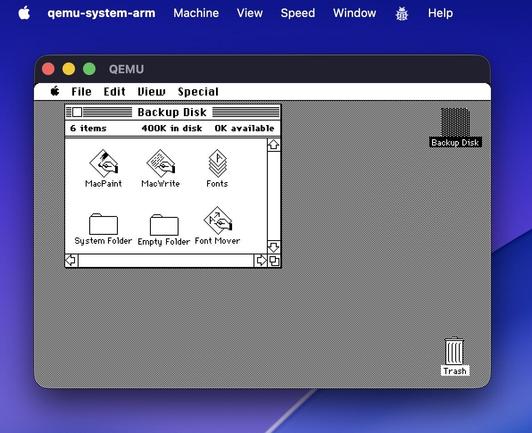
Task: Open the classic Edit menu
Action: pos(115,92)
